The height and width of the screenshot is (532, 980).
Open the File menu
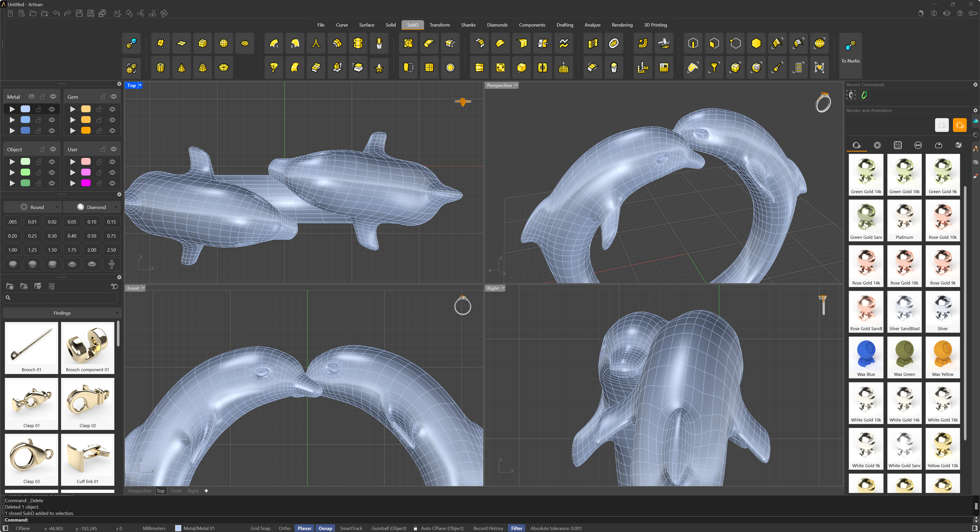321,25
